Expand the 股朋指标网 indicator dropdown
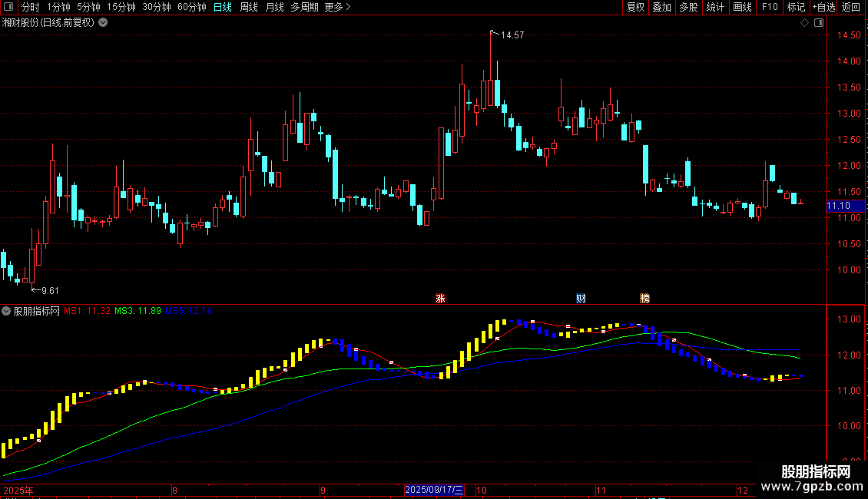 click(x=6, y=311)
